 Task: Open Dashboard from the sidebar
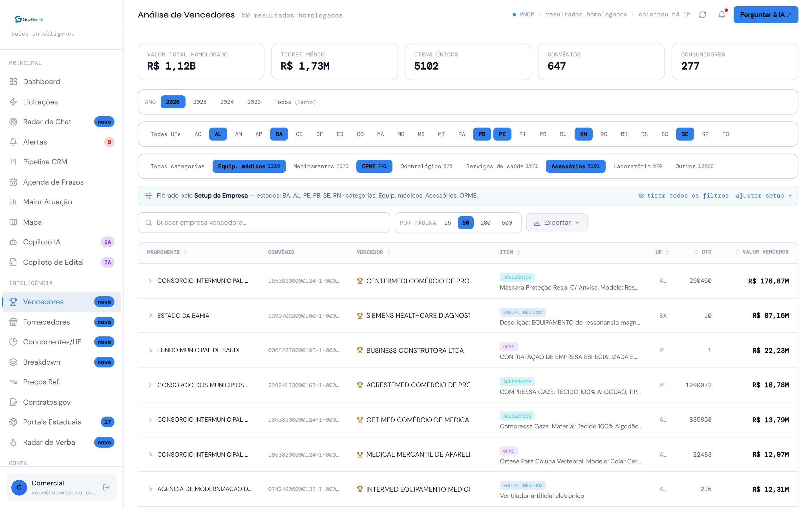[x=62, y=82]
